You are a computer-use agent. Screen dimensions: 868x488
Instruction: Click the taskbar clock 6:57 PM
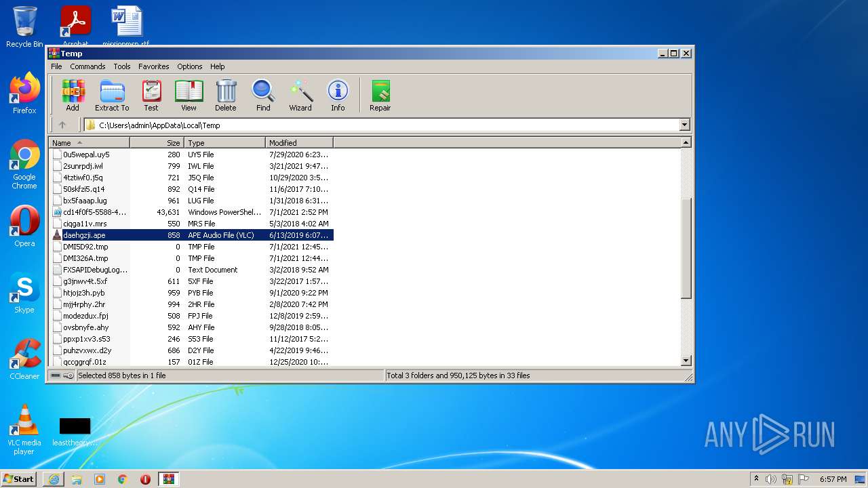coord(833,479)
